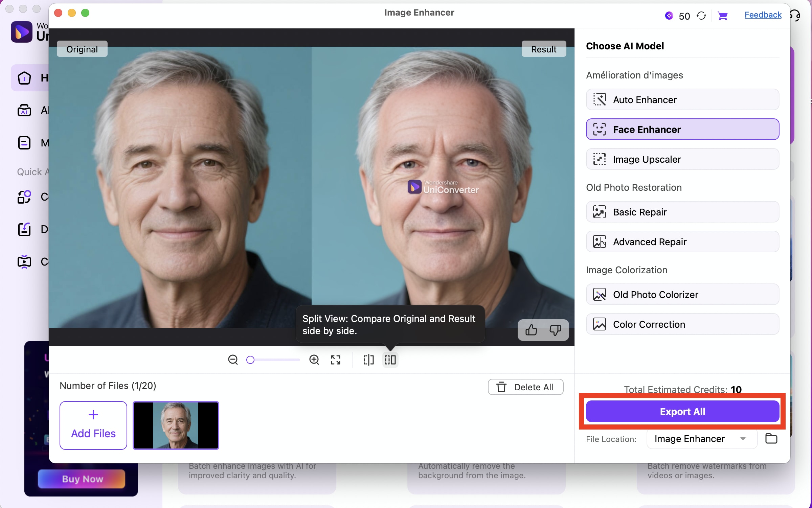Image resolution: width=812 pixels, height=508 pixels.
Task: Click the thumbs down icon
Action: 555,330
